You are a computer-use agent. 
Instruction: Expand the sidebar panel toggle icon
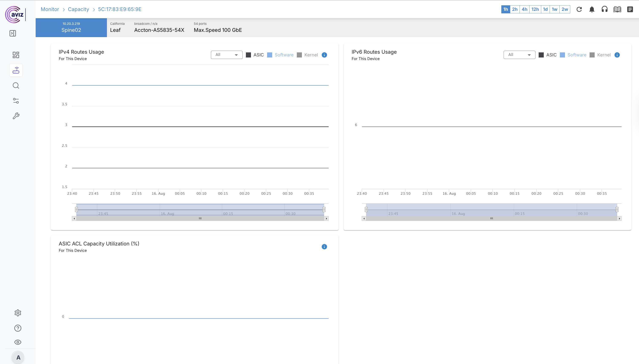[x=13, y=33]
